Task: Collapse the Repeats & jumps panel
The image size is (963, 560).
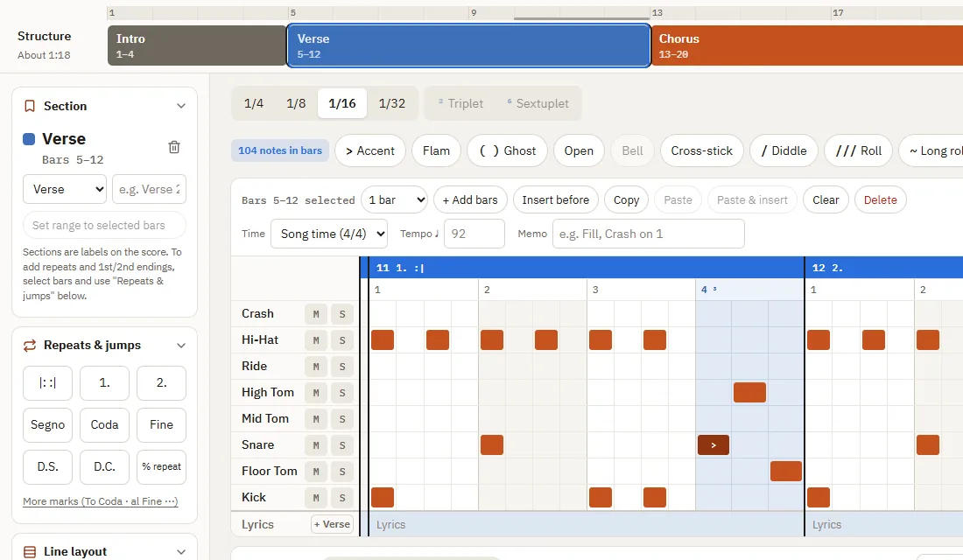Action: click(181, 346)
